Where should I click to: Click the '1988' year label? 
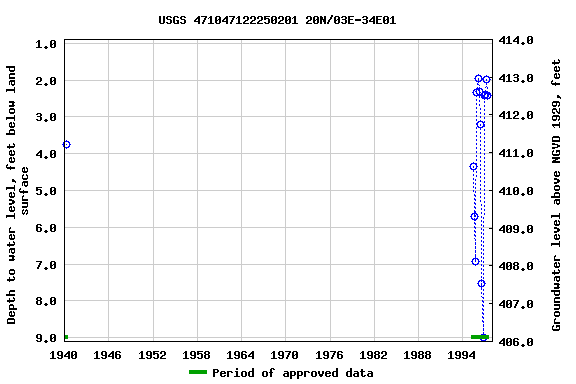click(417, 355)
